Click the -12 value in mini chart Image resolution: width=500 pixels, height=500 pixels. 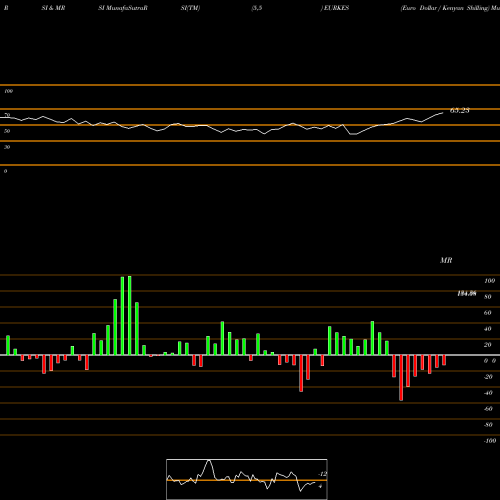tap(322, 474)
